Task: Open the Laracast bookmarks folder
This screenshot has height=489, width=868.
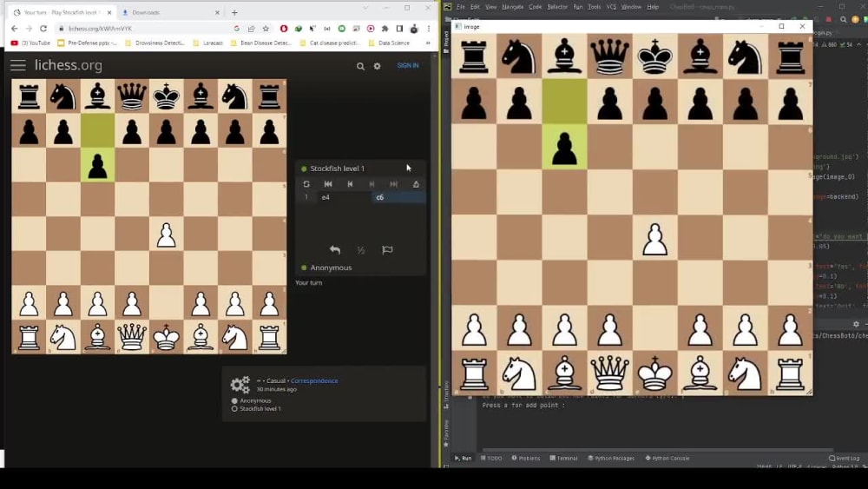Action: (207, 43)
